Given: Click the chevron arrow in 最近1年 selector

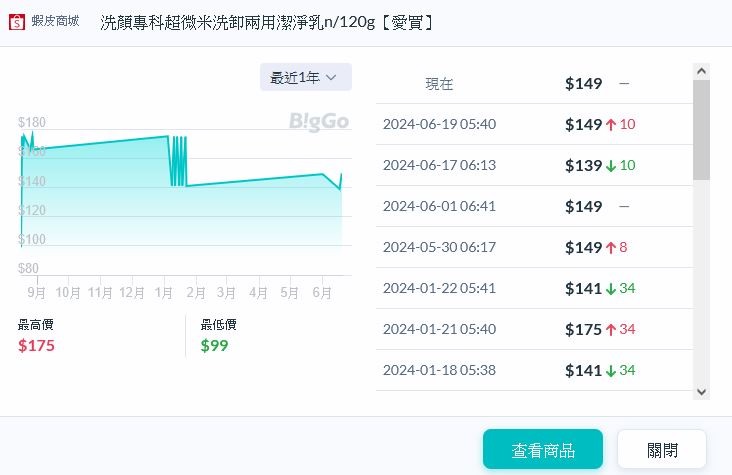Looking at the screenshot, I should tap(331, 78).
